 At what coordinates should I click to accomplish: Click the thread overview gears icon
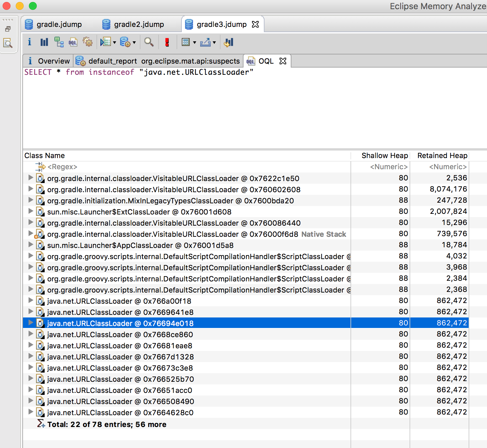[x=87, y=42]
